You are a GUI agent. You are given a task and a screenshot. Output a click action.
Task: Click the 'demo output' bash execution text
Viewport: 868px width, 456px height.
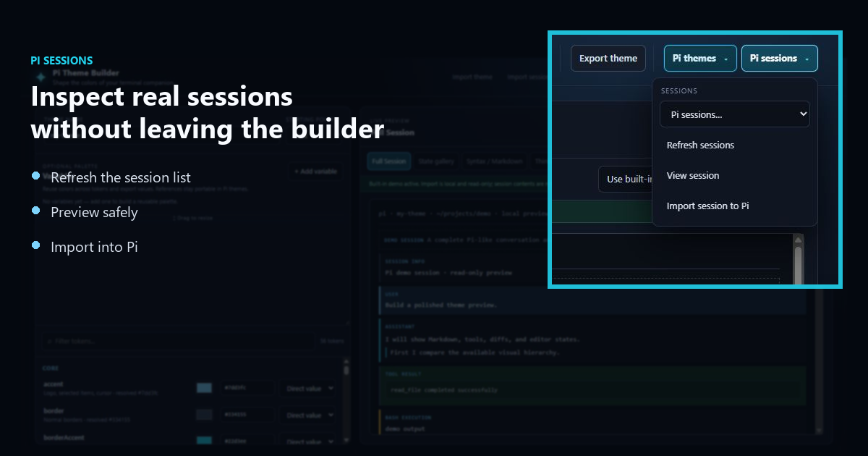pyautogui.click(x=405, y=428)
